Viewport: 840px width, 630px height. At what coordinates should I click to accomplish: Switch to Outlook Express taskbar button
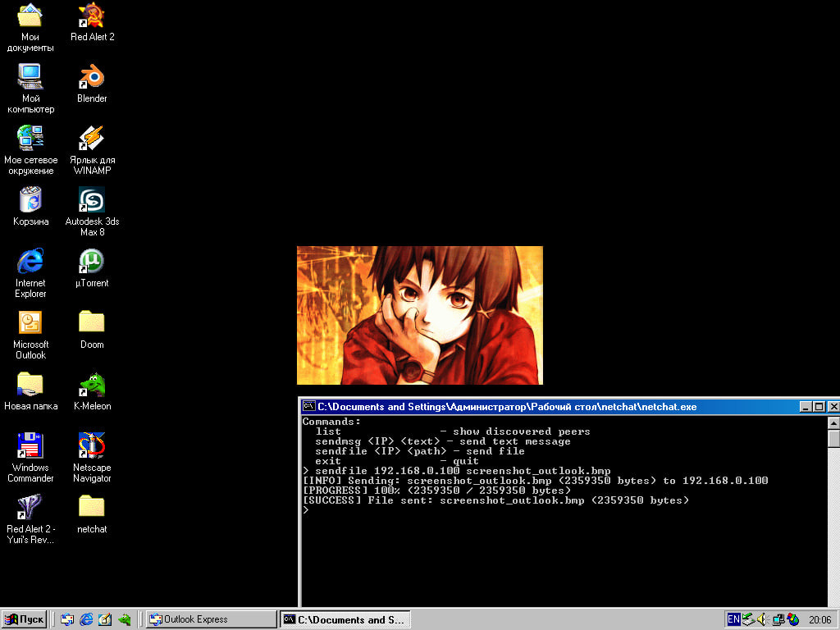[x=211, y=619]
